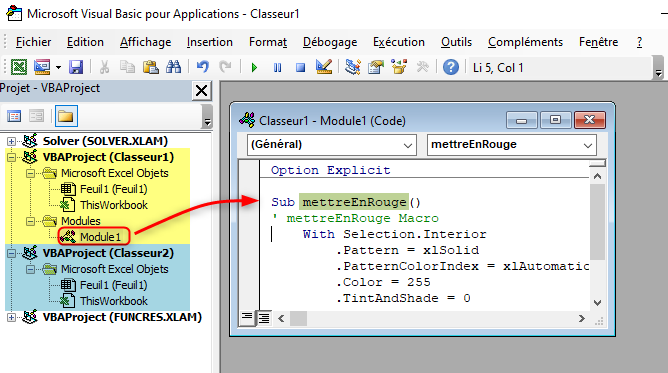Open the Format menu
Image resolution: width=668 pixels, height=373 pixels.
pos(268,42)
